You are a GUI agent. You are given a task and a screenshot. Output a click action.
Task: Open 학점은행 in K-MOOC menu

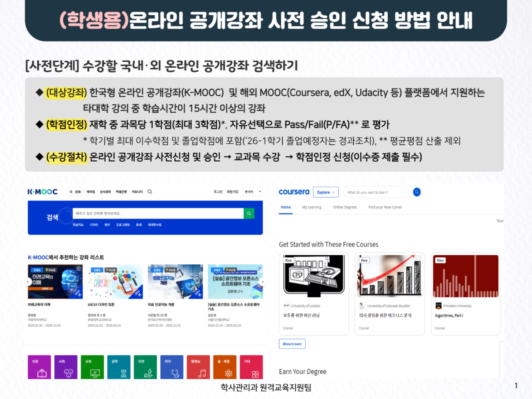coord(121,192)
